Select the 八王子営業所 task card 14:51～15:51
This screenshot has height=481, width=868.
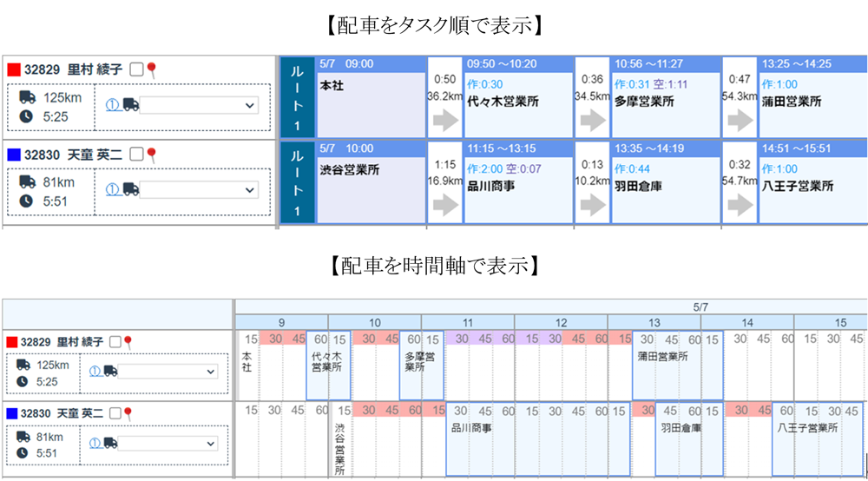point(813,182)
